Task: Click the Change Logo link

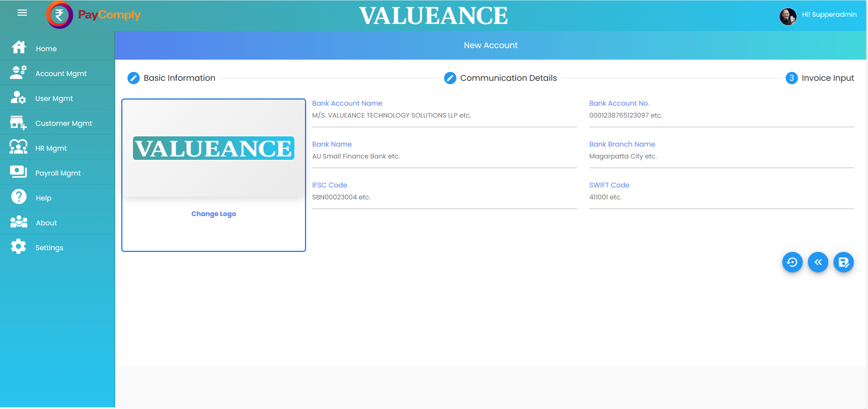Action: click(x=213, y=214)
